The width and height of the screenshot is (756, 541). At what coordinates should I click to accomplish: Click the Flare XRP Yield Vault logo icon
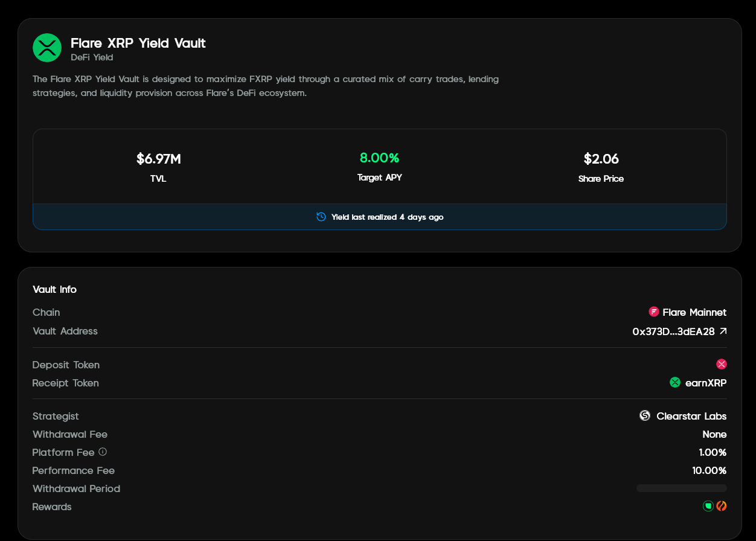(47, 48)
